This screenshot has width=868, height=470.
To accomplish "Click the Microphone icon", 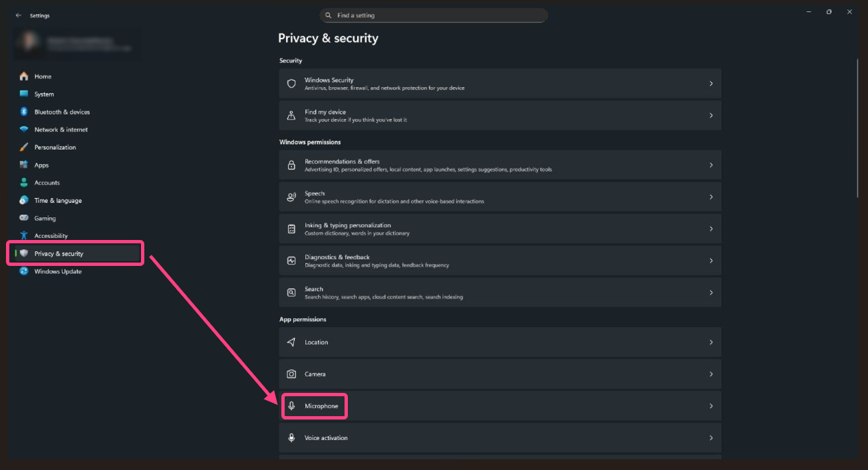I will coord(291,406).
